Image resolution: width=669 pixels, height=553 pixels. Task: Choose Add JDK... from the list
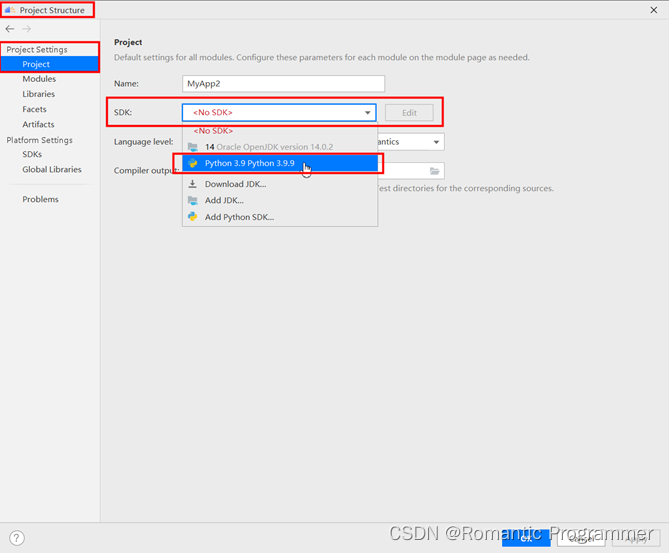pos(280,200)
